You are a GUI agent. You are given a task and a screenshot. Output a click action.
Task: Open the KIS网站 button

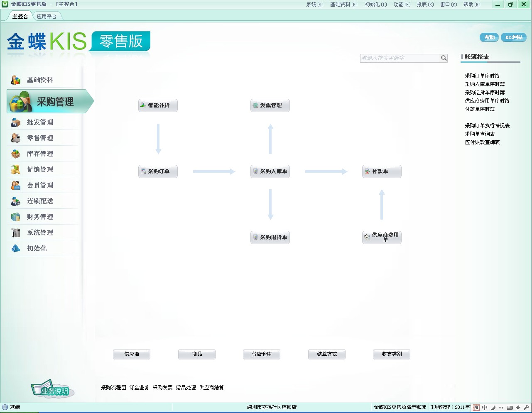point(514,37)
